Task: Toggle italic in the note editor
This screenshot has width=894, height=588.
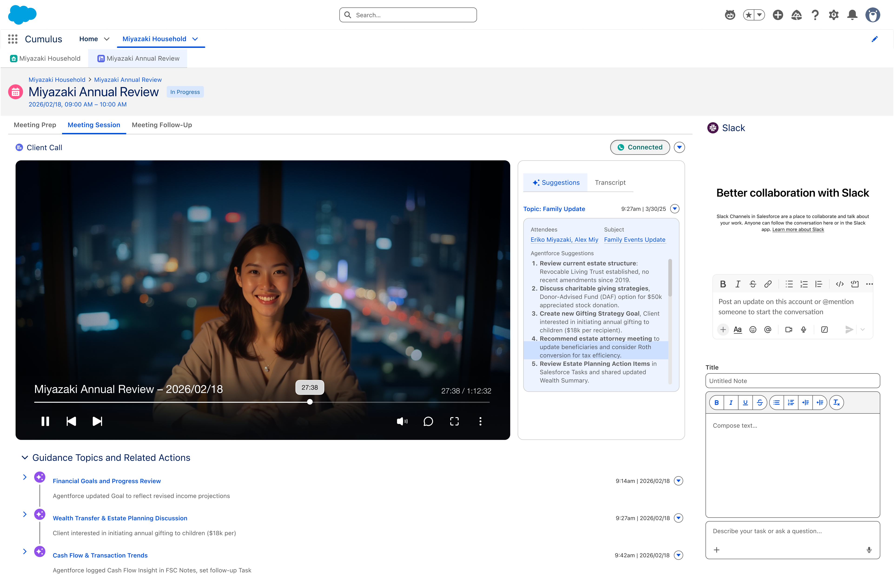Action: click(x=731, y=403)
